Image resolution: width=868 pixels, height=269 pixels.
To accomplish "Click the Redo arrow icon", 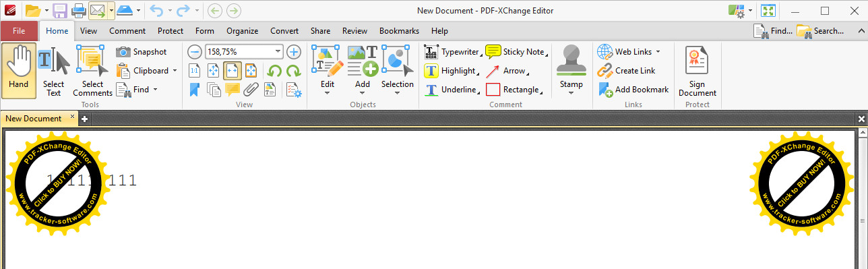I will point(183,10).
